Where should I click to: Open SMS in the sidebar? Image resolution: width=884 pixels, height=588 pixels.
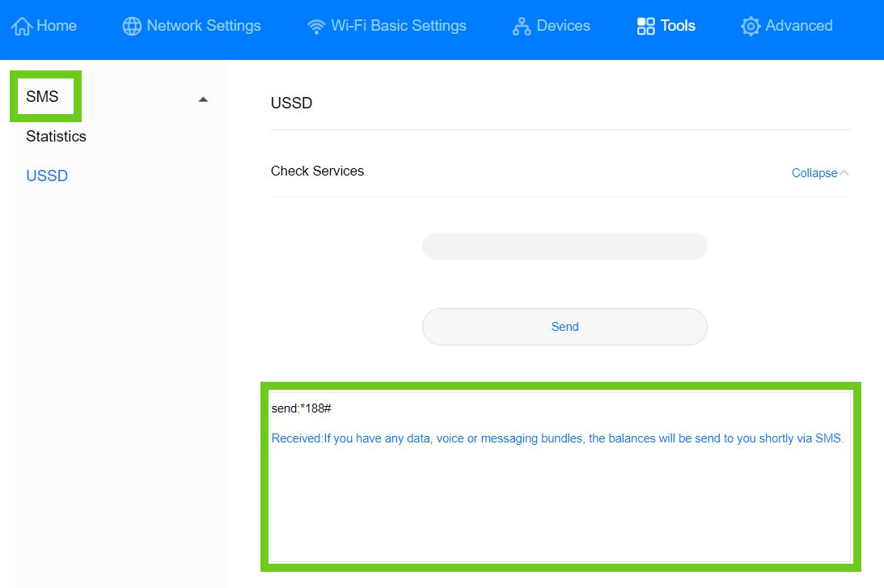click(x=42, y=96)
